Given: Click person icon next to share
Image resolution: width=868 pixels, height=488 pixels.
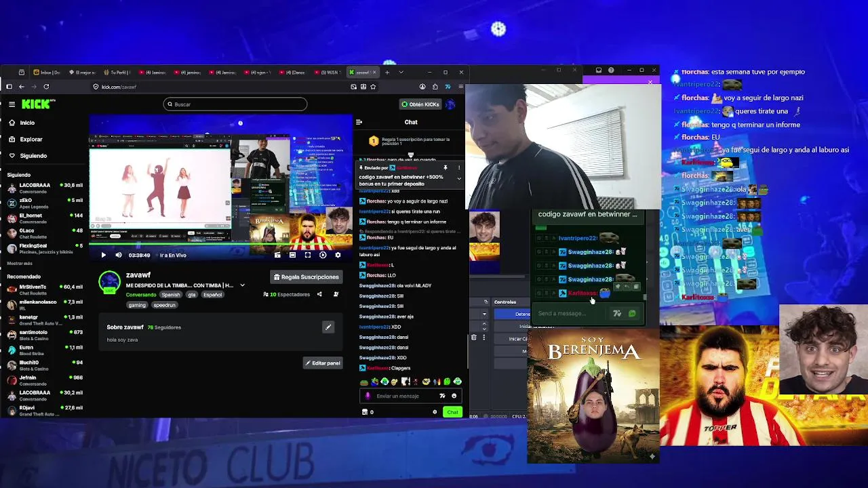Looking at the screenshot, I should pyautogui.click(x=336, y=295).
